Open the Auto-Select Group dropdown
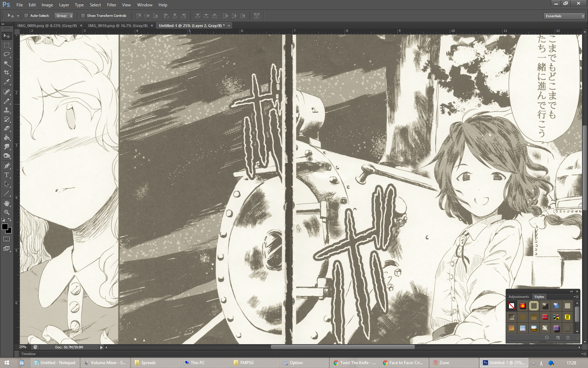Image resolution: width=588 pixels, height=368 pixels. coord(64,16)
